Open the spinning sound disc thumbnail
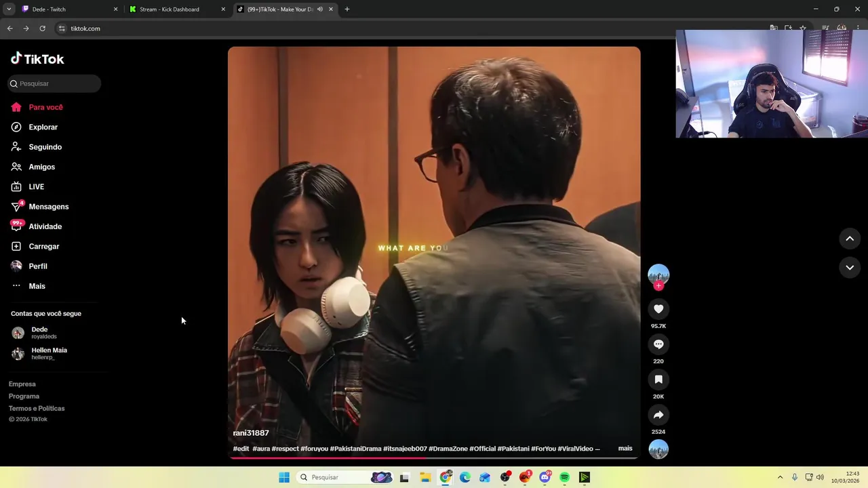868x488 pixels. [x=658, y=449]
